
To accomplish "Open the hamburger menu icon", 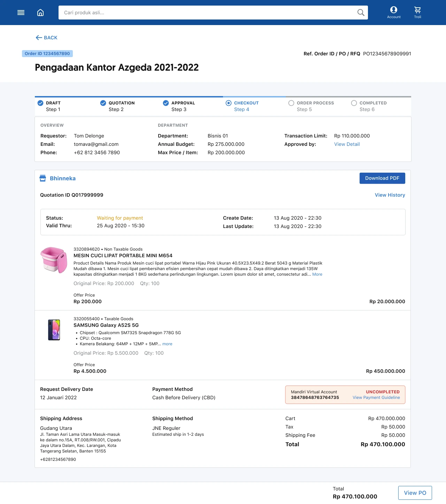I will [21, 13].
